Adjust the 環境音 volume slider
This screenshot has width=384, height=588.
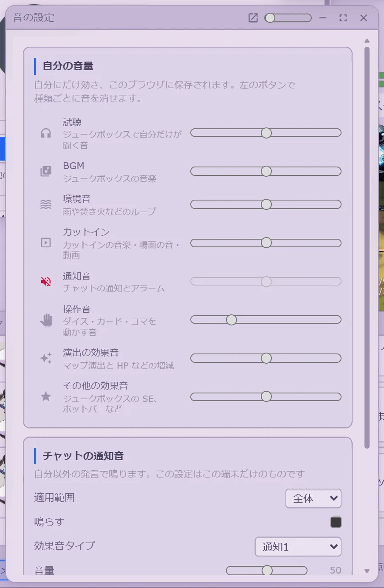pos(266,204)
